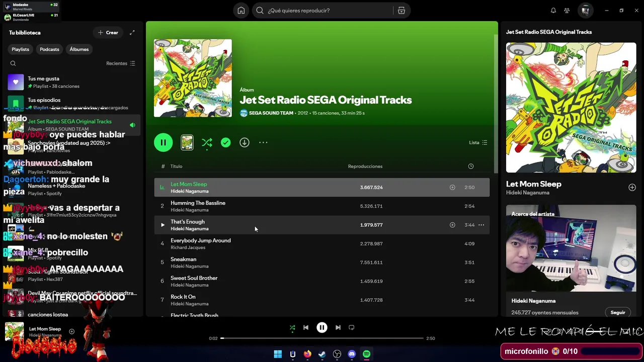Filter library by Playlists
This screenshot has height=362, width=644.
tap(21, 49)
